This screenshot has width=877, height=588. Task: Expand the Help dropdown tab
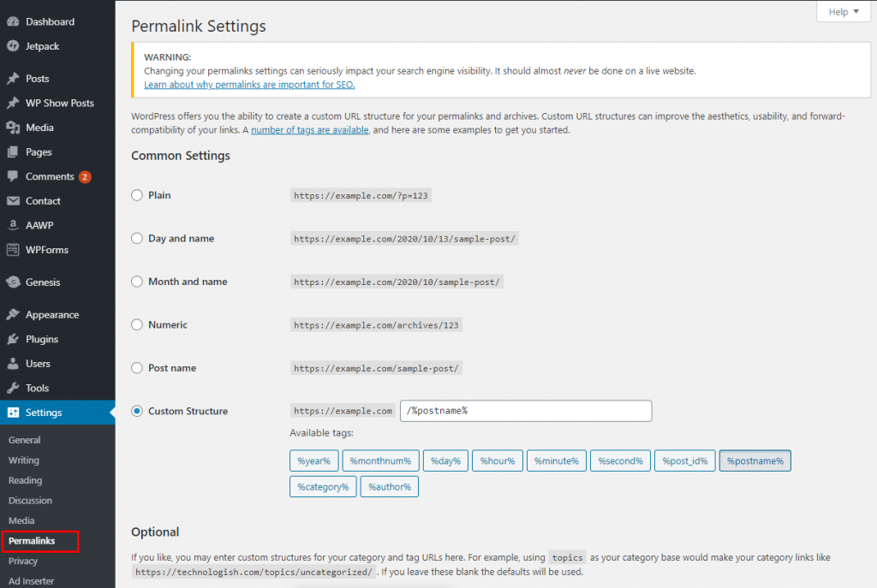coord(844,12)
